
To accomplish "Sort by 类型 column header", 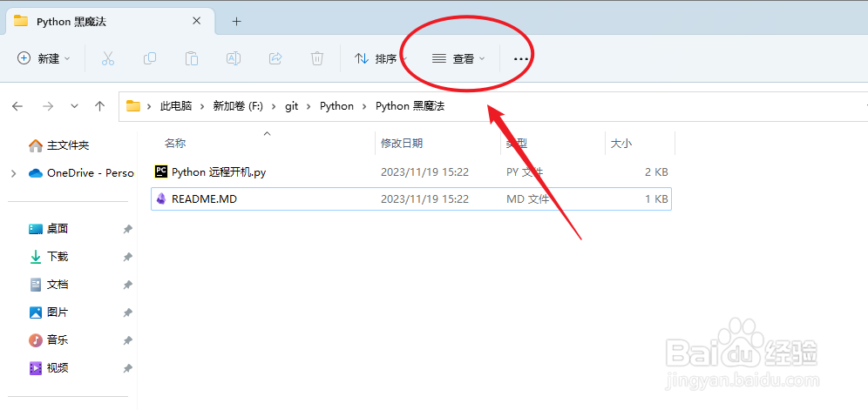I will pyautogui.click(x=517, y=144).
